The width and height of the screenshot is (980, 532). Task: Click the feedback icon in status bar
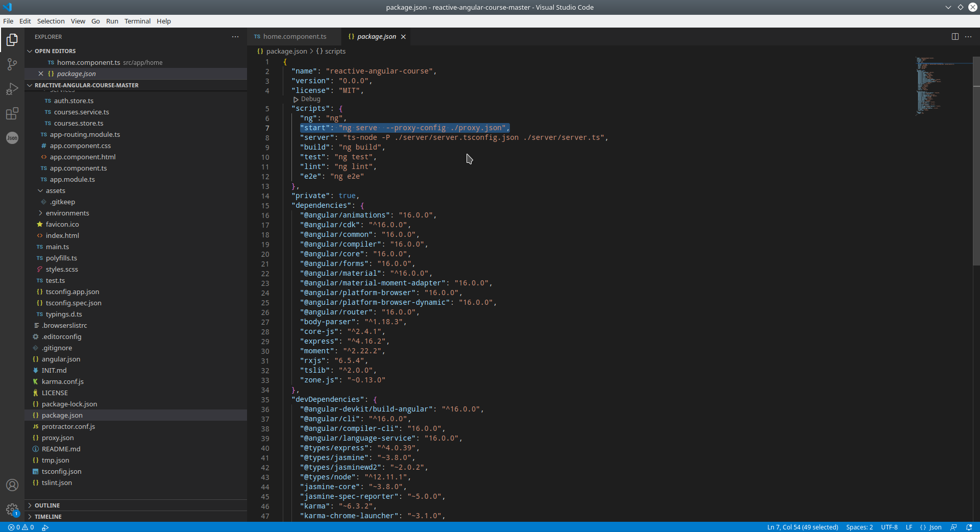coord(953,527)
